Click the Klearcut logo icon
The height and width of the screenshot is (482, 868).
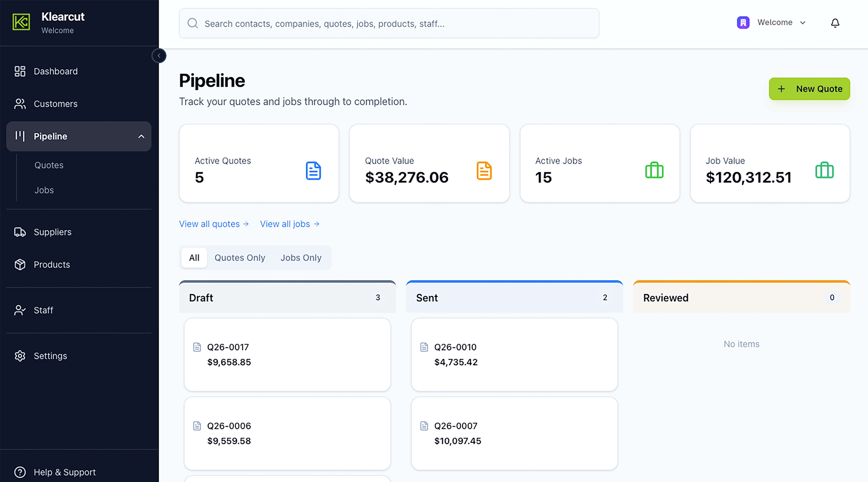(21, 22)
